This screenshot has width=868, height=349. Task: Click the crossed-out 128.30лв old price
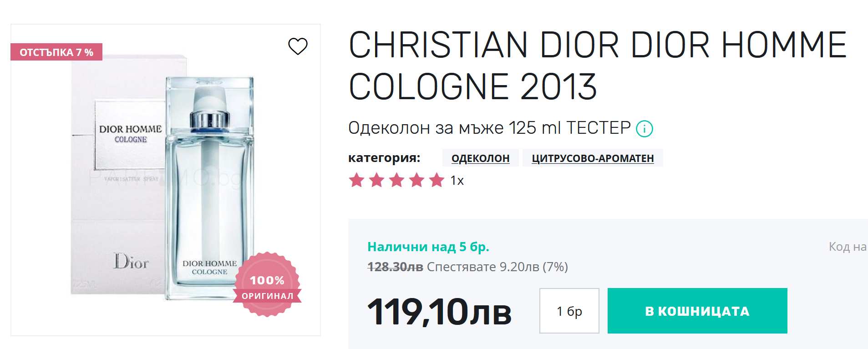coord(395,267)
